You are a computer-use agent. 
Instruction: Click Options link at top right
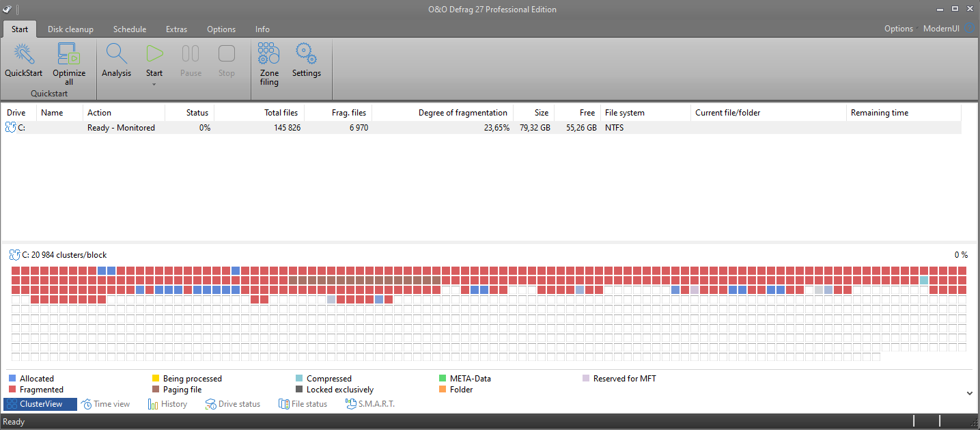899,29
